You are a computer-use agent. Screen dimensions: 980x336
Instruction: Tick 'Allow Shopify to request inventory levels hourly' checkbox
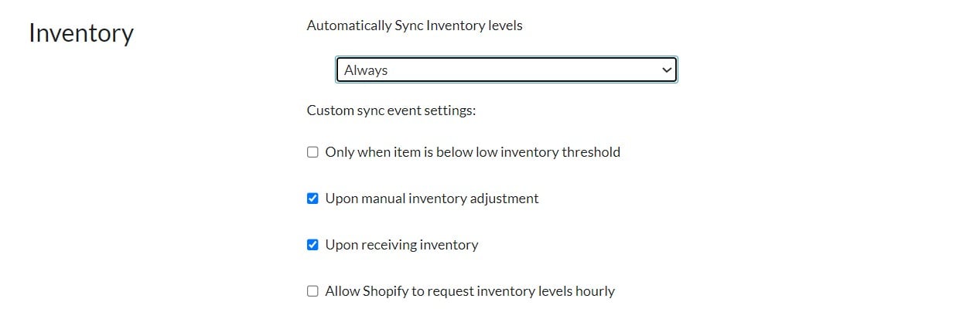tap(312, 291)
